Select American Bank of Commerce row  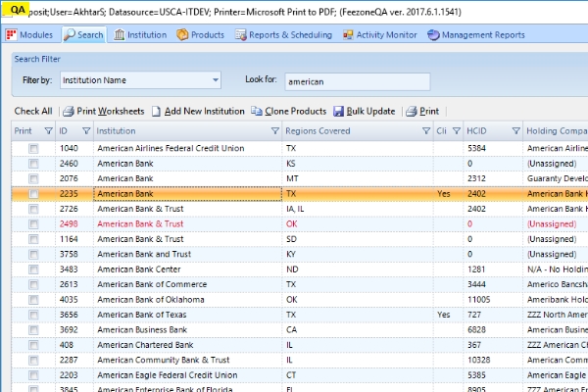click(x=300, y=284)
